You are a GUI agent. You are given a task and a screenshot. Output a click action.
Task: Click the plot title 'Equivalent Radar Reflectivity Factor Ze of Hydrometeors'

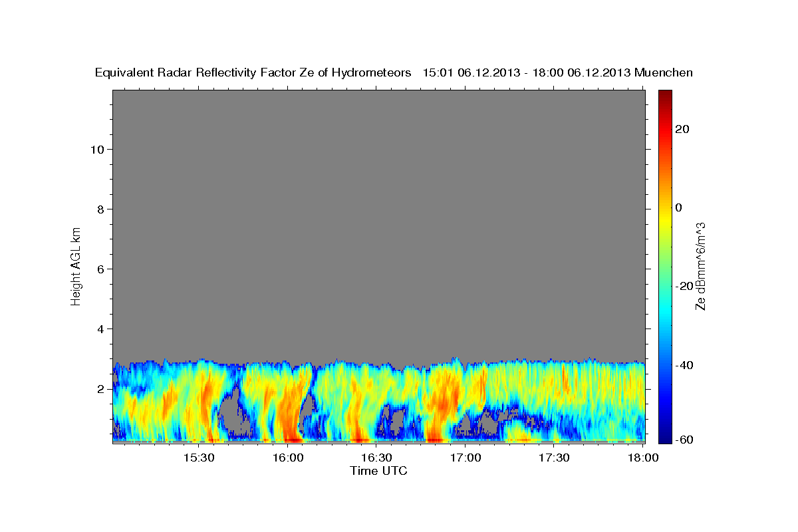click(x=253, y=73)
